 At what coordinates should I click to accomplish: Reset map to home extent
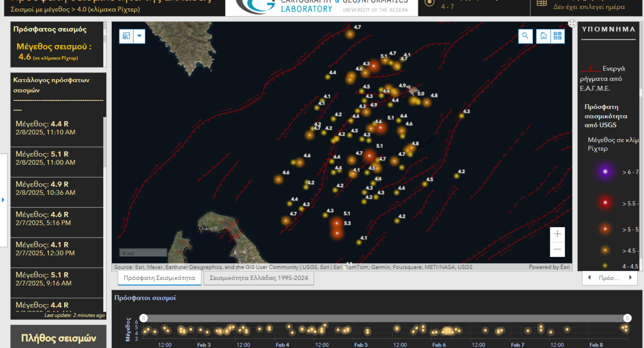tap(544, 36)
